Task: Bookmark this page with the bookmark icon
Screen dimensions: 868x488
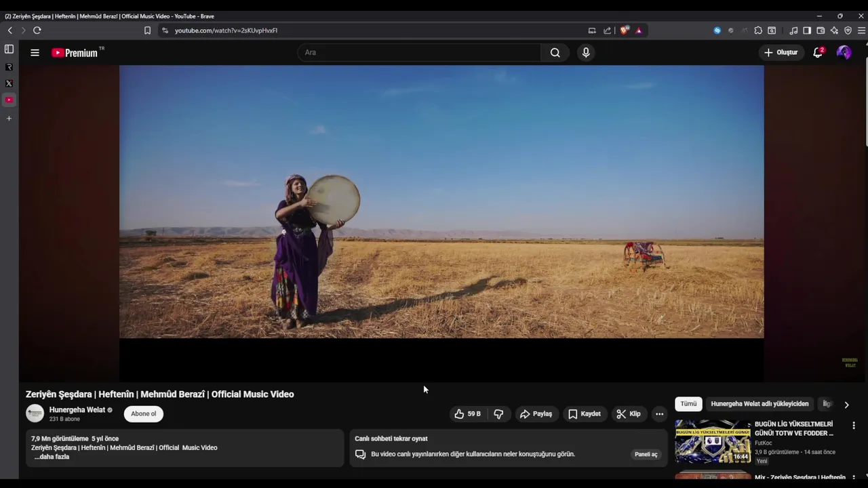Action: click(147, 30)
